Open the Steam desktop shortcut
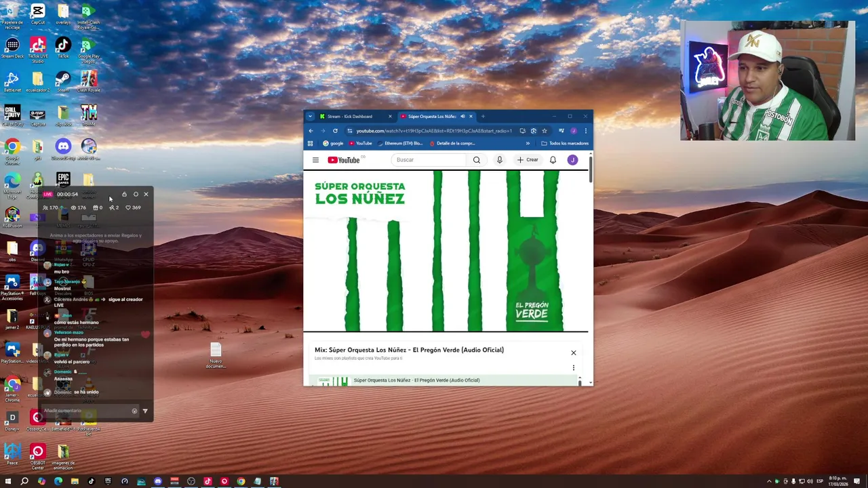The width and height of the screenshot is (868, 488). click(x=63, y=83)
